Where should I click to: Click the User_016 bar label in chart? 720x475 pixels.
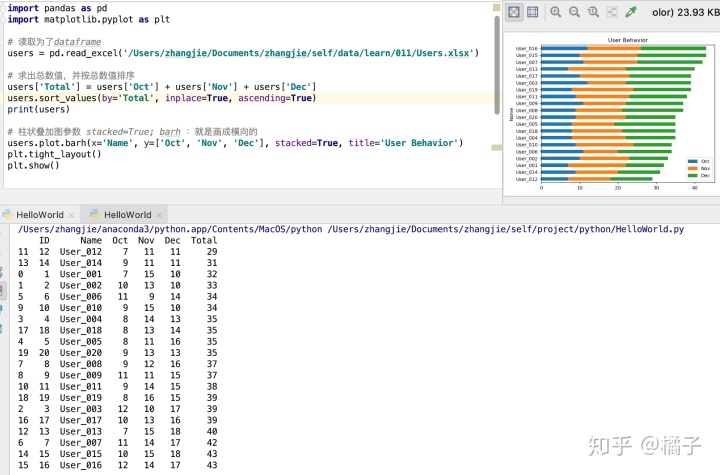click(526, 48)
